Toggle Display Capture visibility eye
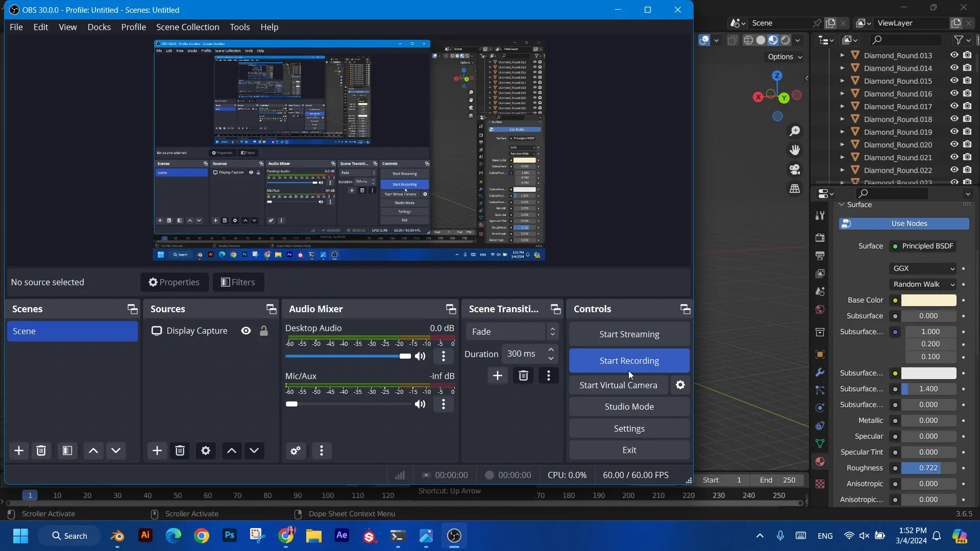 point(246,331)
